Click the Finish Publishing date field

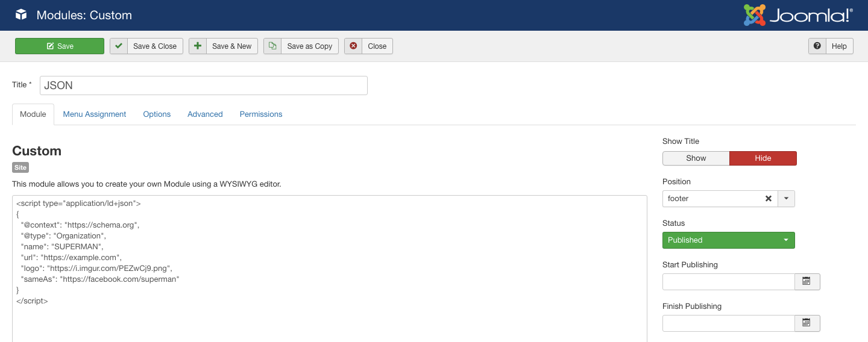(x=729, y=323)
